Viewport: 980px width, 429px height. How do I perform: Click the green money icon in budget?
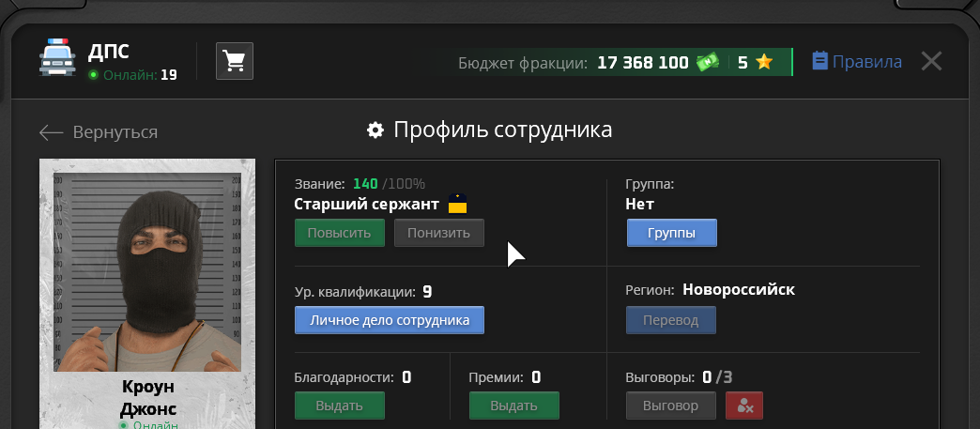pyautogui.click(x=707, y=63)
